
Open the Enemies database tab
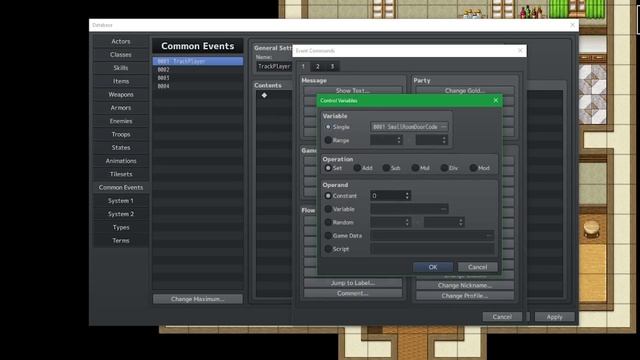pyautogui.click(x=121, y=121)
